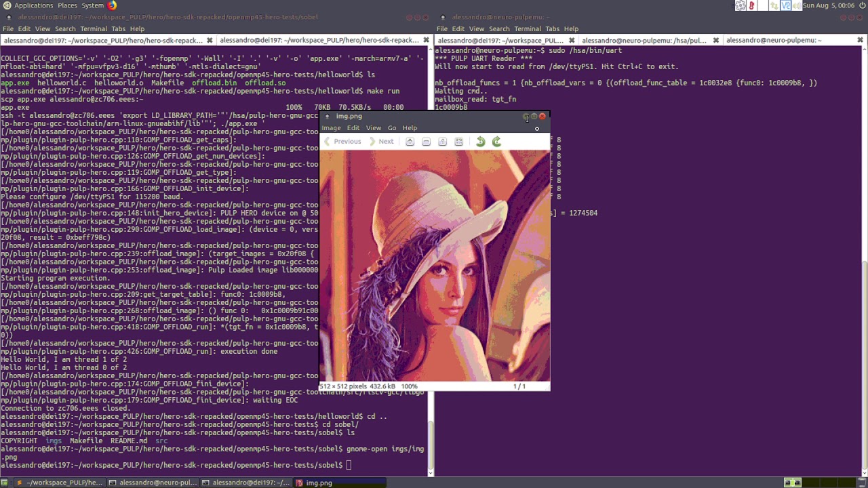Close the middle right-terminal tab
This screenshot has height=488, width=868.
715,41
